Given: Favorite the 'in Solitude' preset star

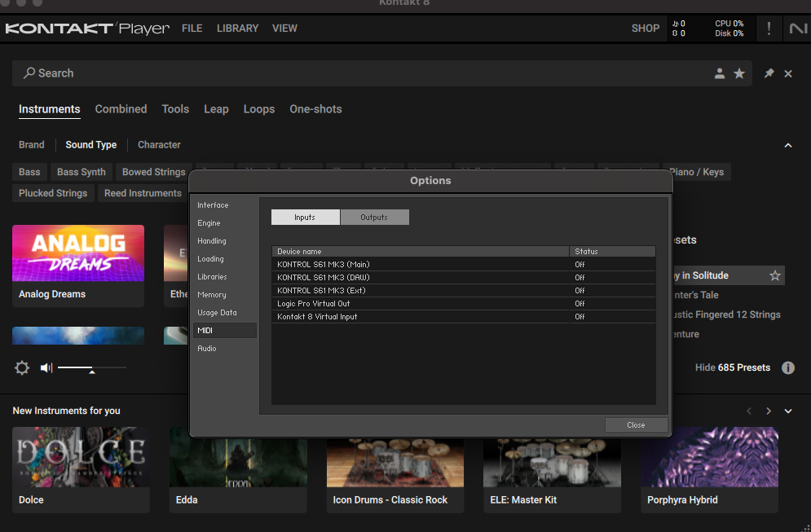Looking at the screenshot, I should 775,275.
